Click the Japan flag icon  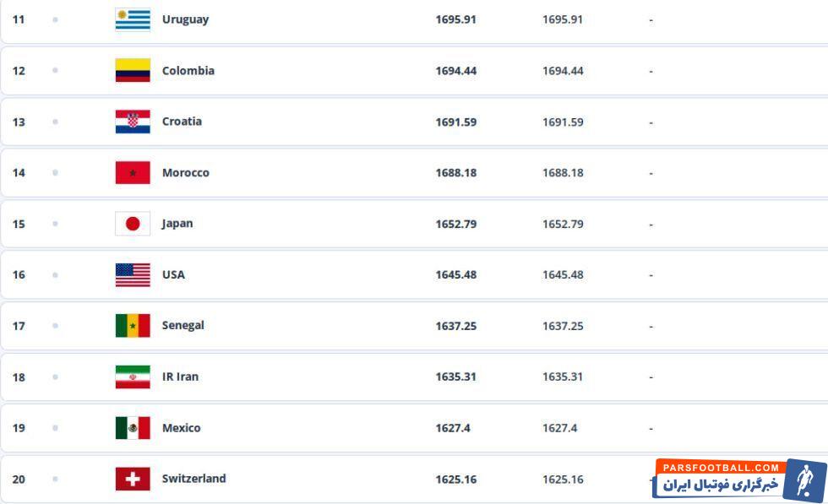coord(133,224)
